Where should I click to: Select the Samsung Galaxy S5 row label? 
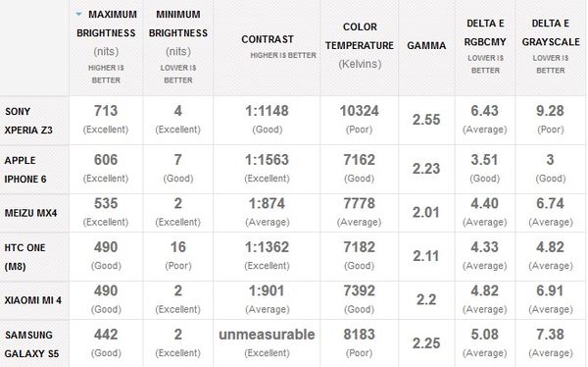[32, 344]
